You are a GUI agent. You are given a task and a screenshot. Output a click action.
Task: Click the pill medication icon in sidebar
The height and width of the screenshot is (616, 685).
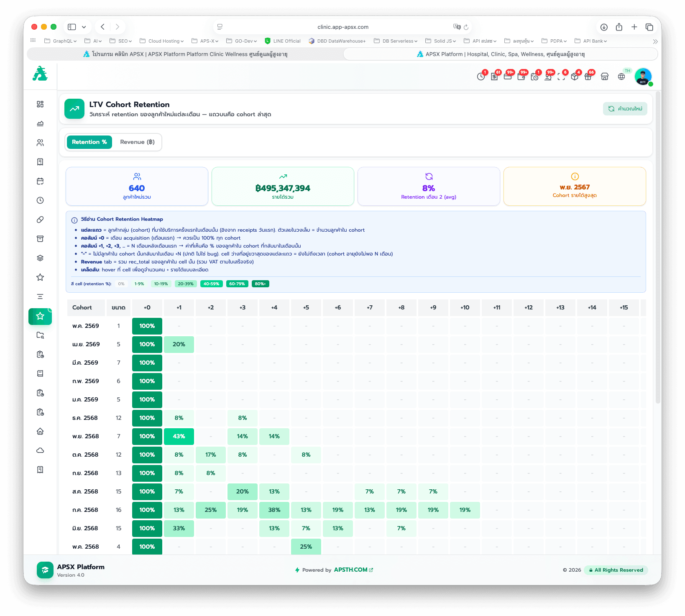coord(40,220)
